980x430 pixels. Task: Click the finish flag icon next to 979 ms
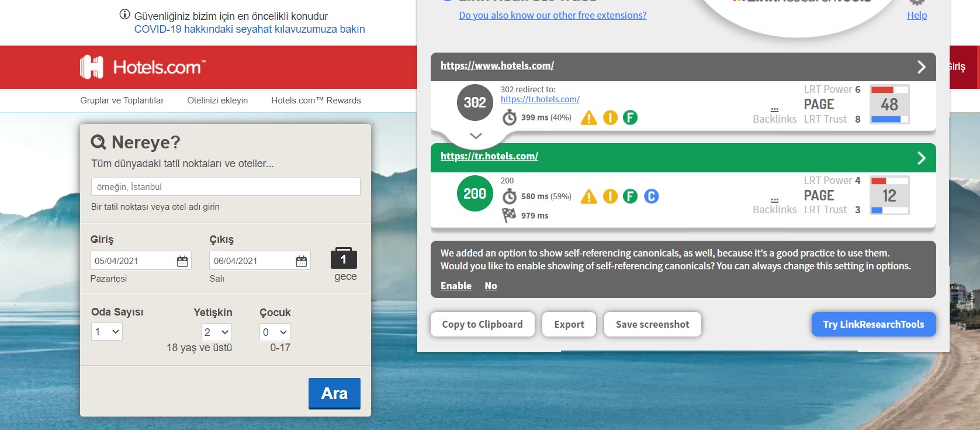coord(509,216)
